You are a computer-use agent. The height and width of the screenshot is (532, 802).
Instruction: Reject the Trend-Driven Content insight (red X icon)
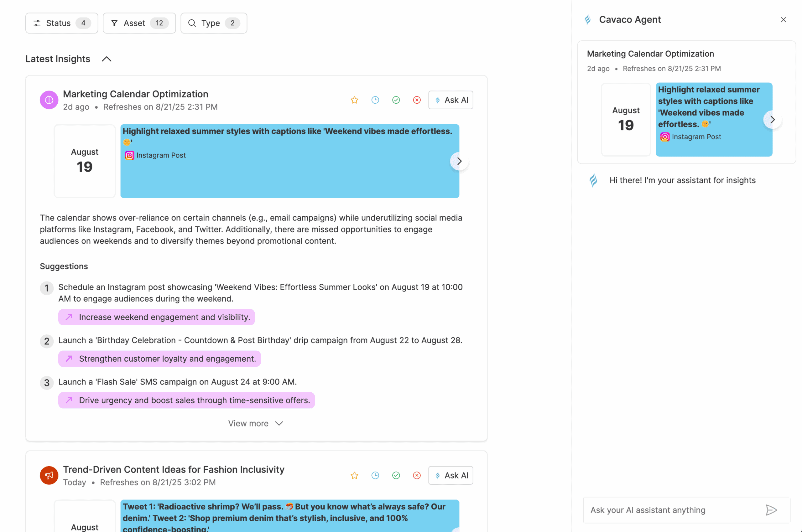[x=417, y=475]
